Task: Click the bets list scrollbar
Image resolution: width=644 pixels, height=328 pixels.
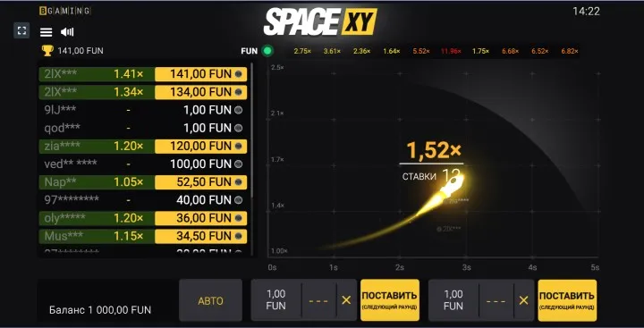Action: coord(251,131)
